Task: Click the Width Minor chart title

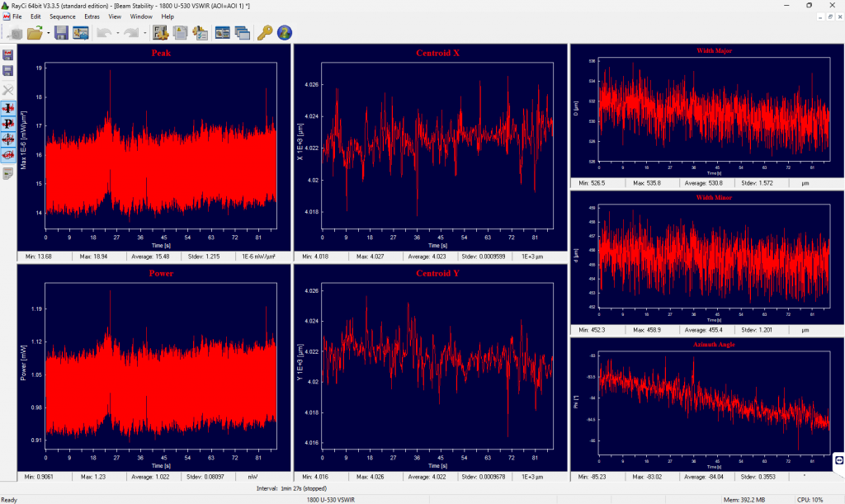Action: coord(714,198)
